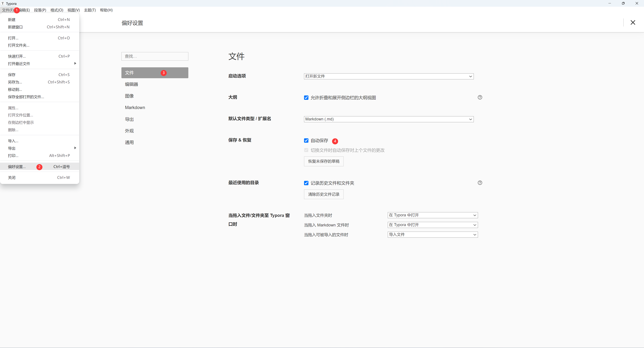
Task: Open the 编辑(E) menu
Action: [24, 10]
